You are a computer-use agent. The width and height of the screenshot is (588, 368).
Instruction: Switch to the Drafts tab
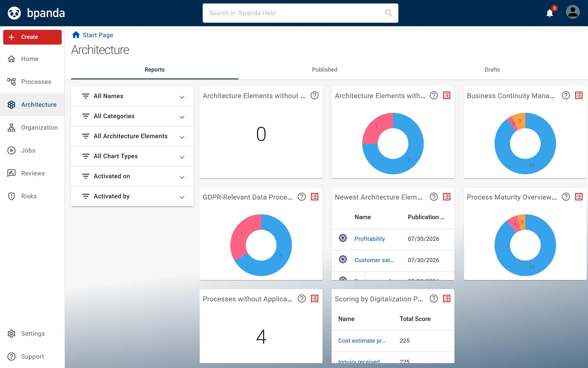[x=492, y=70]
